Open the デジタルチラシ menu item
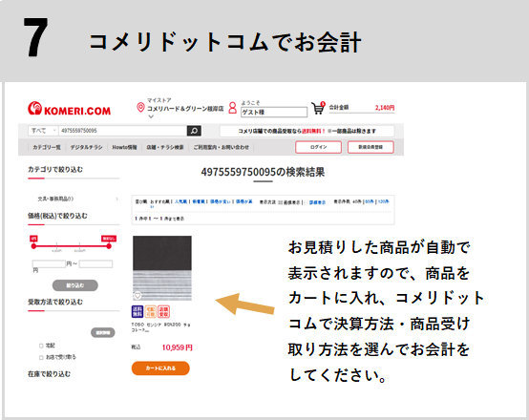529x420 pixels. [x=86, y=147]
